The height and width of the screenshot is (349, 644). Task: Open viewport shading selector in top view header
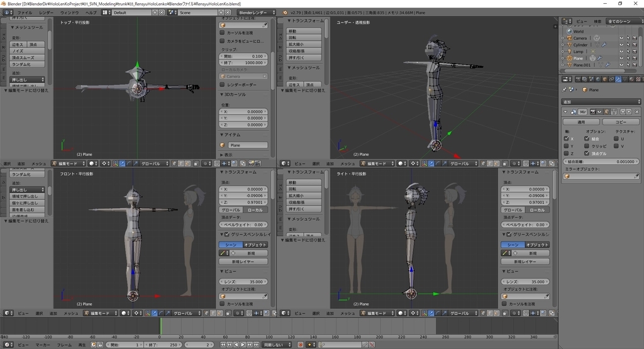tap(93, 163)
